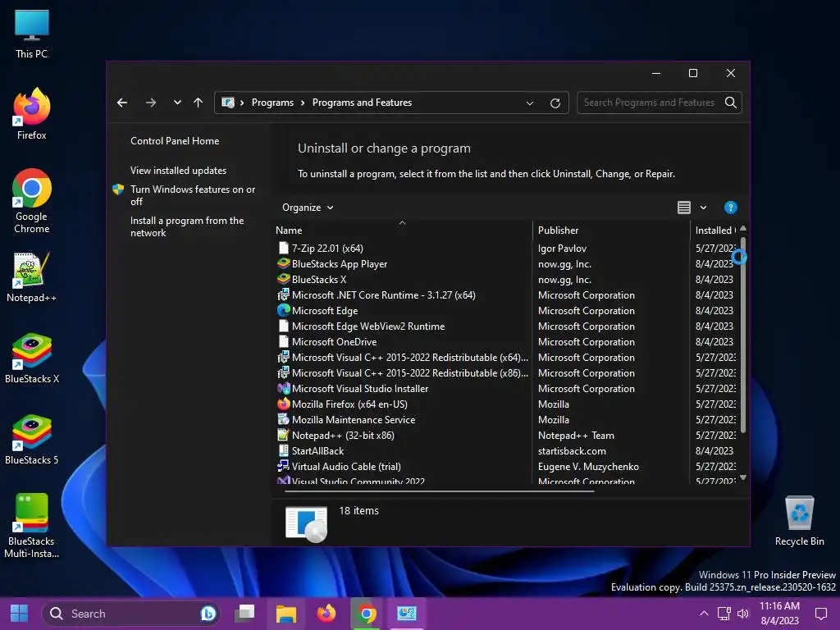Go up one level with up arrow
The width and height of the screenshot is (840, 630).
coord(199,103)
